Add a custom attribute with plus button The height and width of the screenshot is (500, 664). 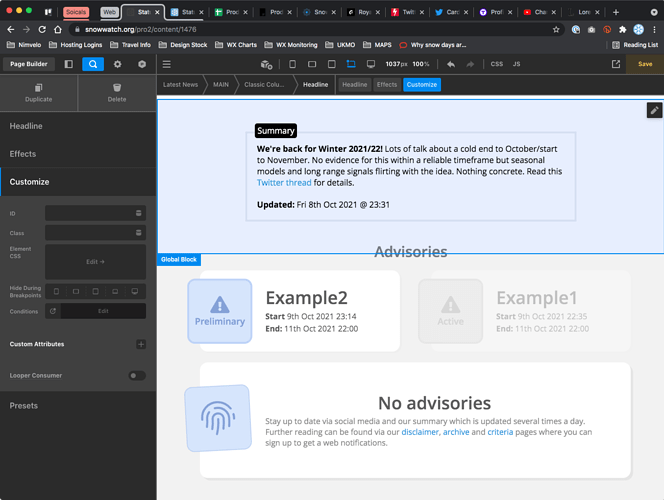[141, 344]
